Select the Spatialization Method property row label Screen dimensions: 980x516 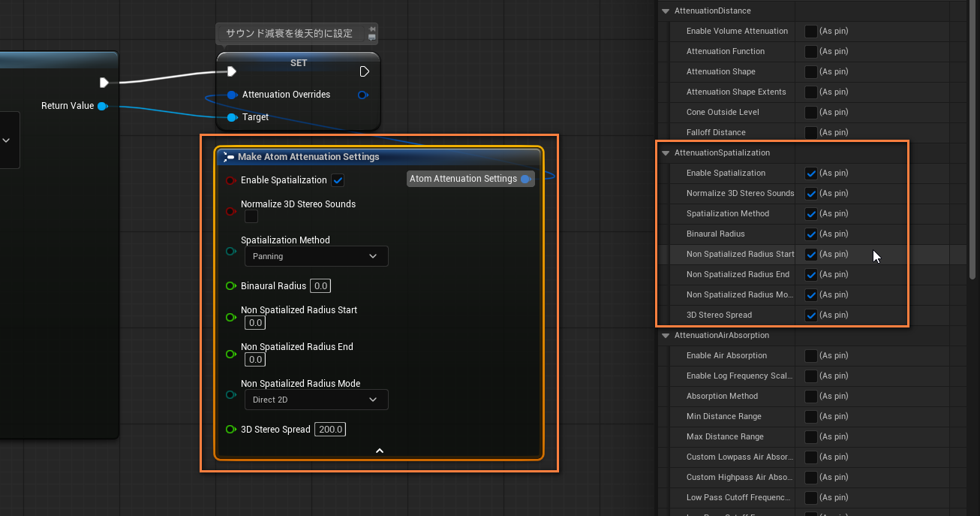(x=728, y=213)
